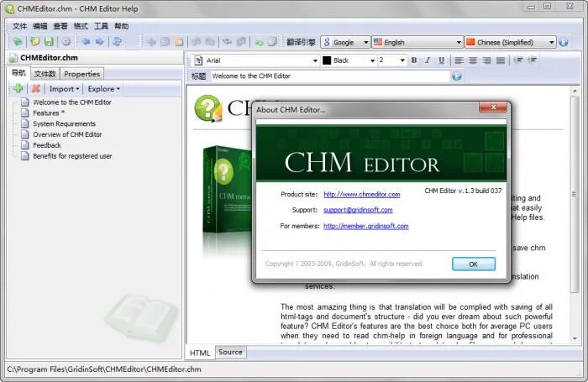Open the font size dropdown showing 2
Viewport: 588px width, 382px height.
[392, 60]
